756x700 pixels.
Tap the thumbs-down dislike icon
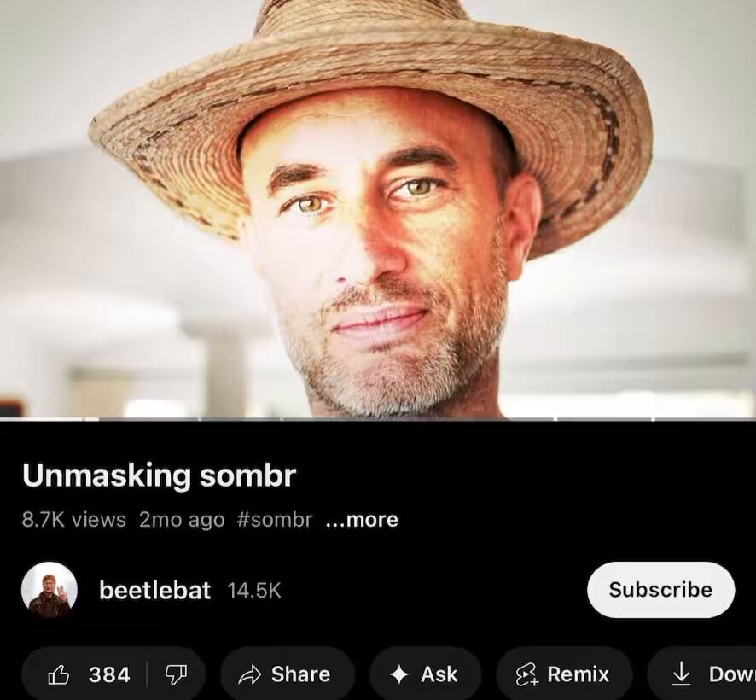pyautogui.click(x=176, y=674)
